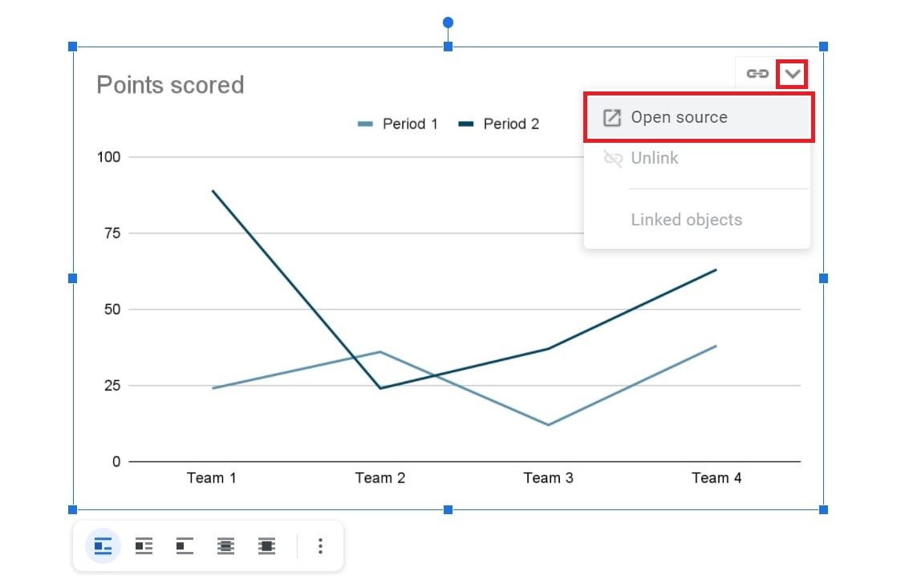Screen dimensions: 905x588
Task: Click the Team 3 axis label
Action: (548, 478)
